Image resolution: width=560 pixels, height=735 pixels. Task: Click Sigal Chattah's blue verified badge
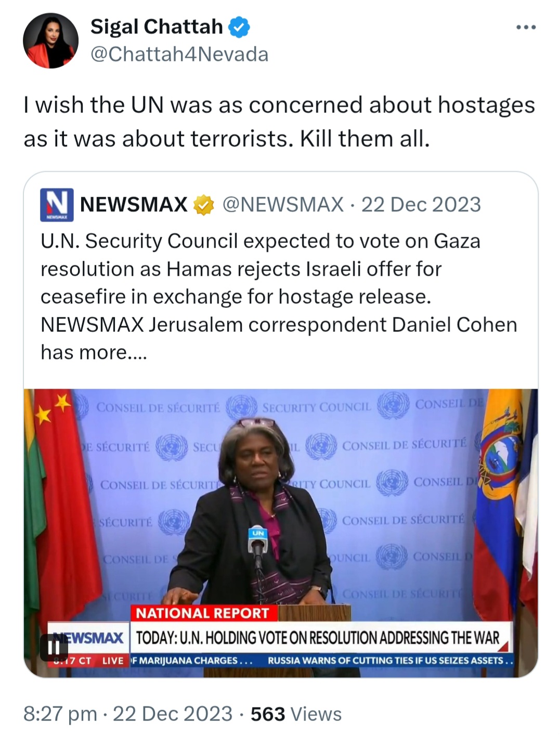239,27
